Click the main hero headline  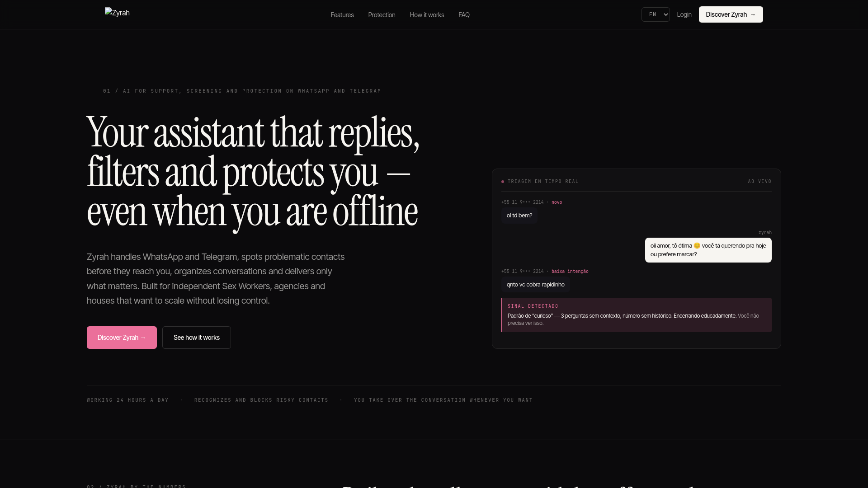coord(253,172)
